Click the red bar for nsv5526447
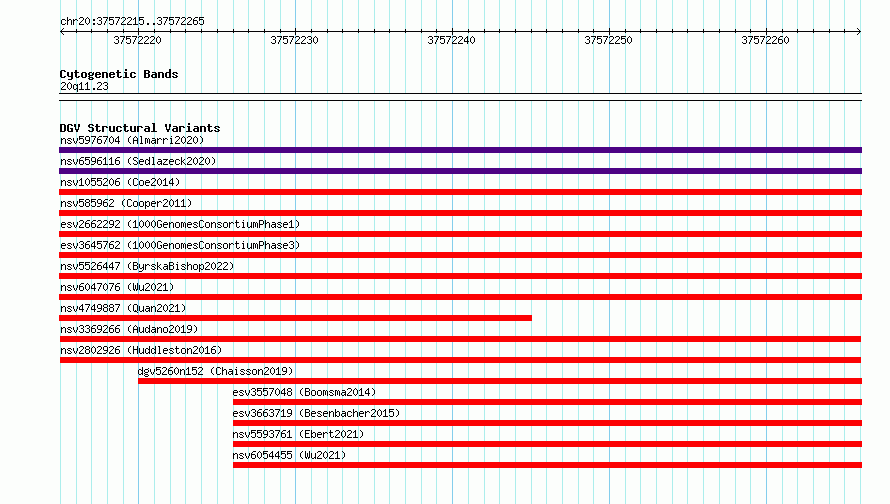This screenshot has height=504, width=890. 460,276
